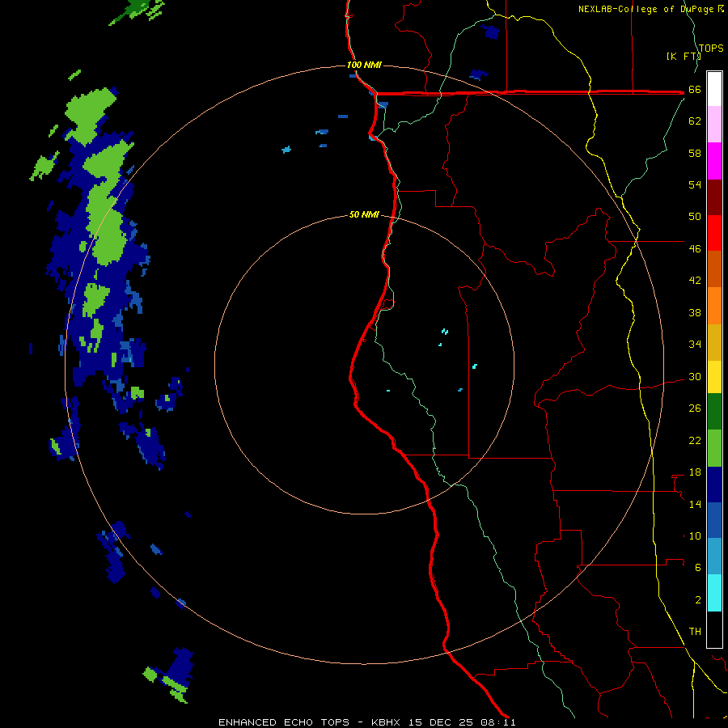Click the '50 NMI' range ring label
The width and height of the screenshot is (728, 728).
point(364,214)
